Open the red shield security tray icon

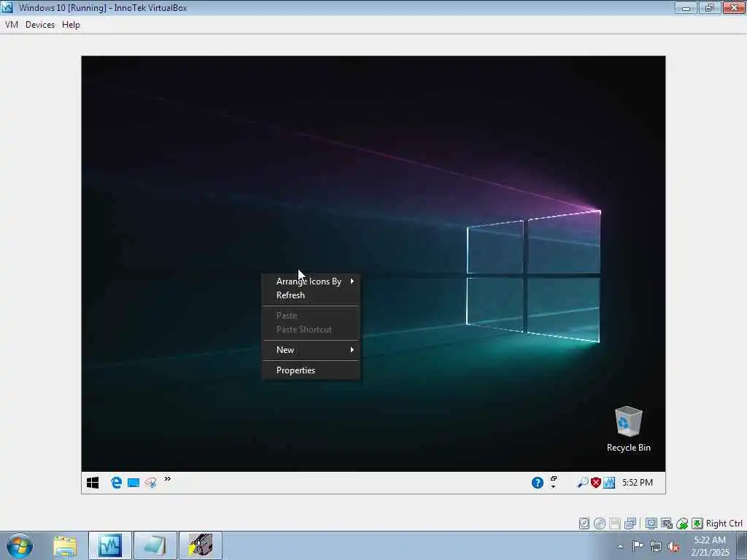595,483
